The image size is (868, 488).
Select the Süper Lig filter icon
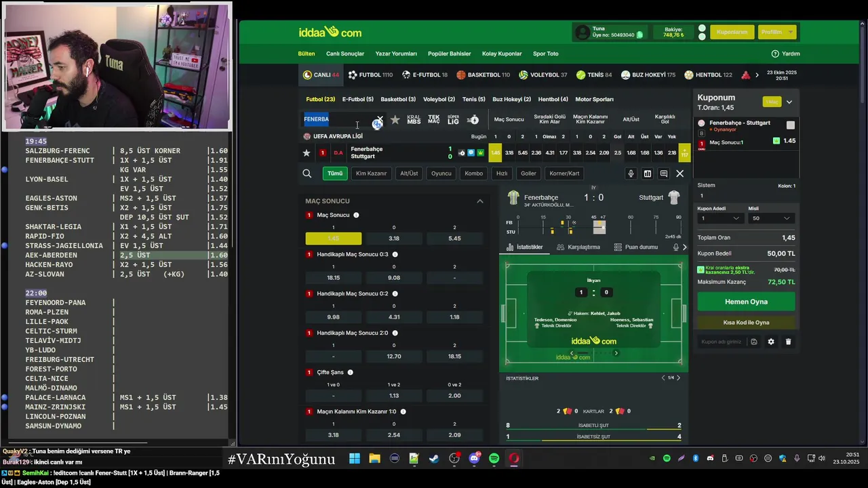[x=453, y=120]
